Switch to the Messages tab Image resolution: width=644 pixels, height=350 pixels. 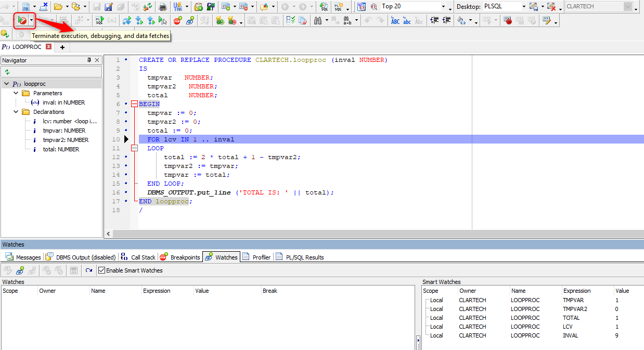tap(22, 257)
